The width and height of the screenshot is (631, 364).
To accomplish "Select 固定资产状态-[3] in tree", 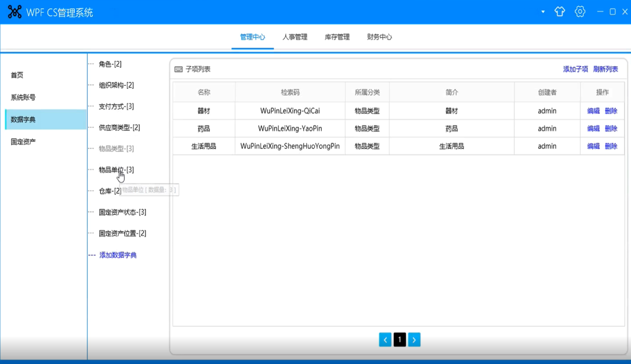I will tap(122, 212).
